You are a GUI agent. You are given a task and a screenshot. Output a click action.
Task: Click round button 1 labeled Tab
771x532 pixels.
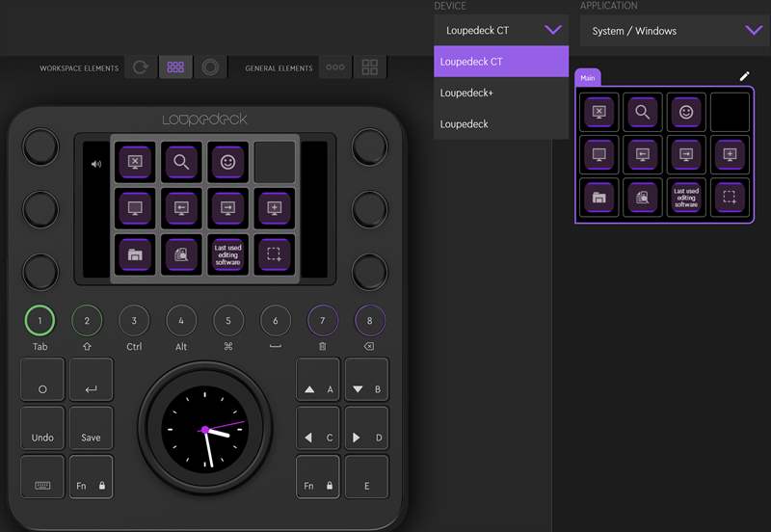pos(40,321)
